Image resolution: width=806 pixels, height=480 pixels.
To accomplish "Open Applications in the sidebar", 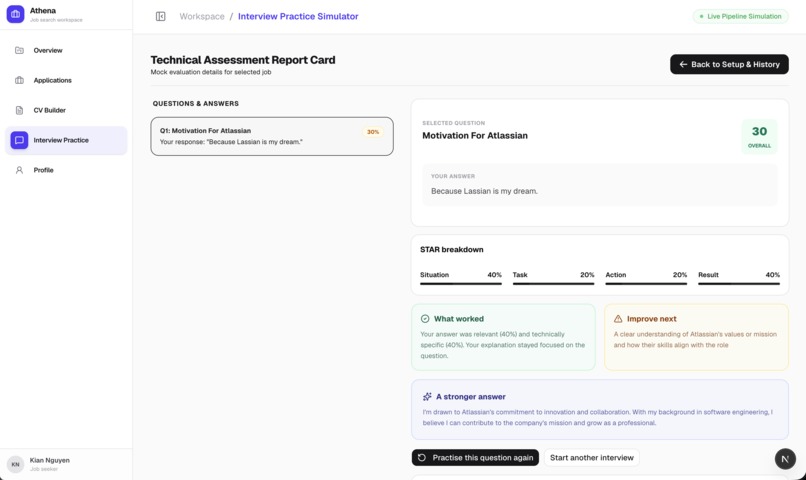I will pyautogui.click(x=66, y=80).
